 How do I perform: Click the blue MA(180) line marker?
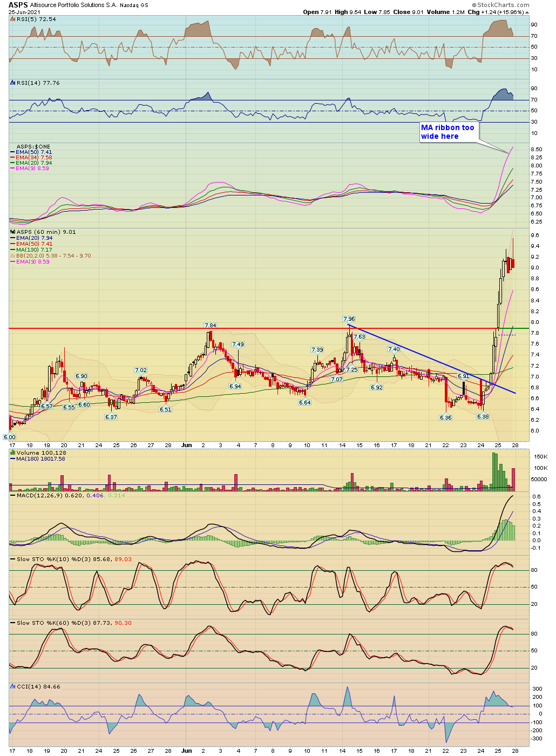[13, 459]
